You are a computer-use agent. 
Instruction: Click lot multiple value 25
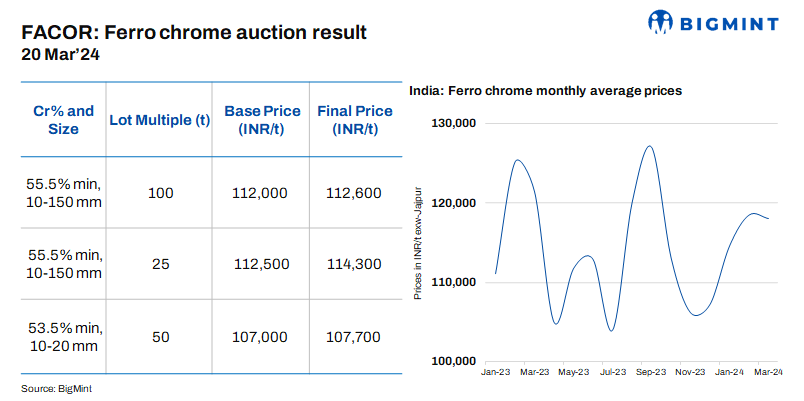tap(160, 264)
